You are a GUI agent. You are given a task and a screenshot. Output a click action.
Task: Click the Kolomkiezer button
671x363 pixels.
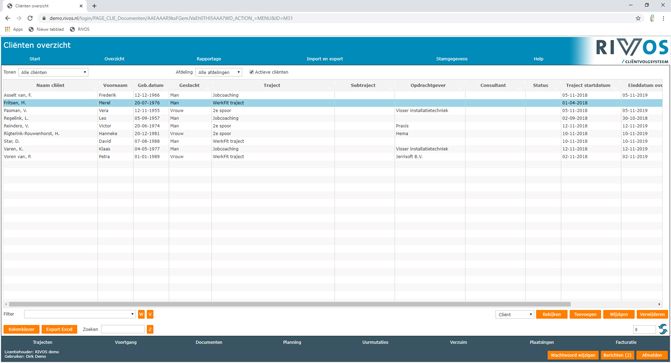21,329
